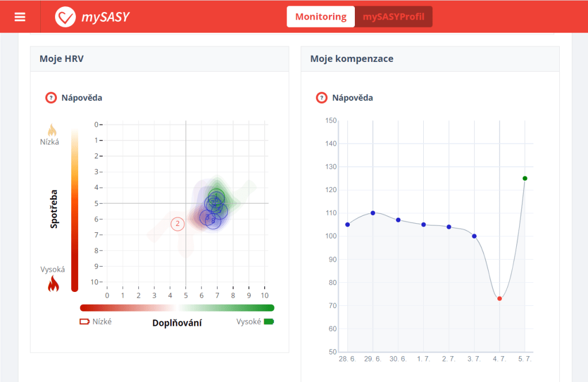Click the Doplňování red-green gradient bar
This screenshot has height=382, width=588.
[177, 308]
